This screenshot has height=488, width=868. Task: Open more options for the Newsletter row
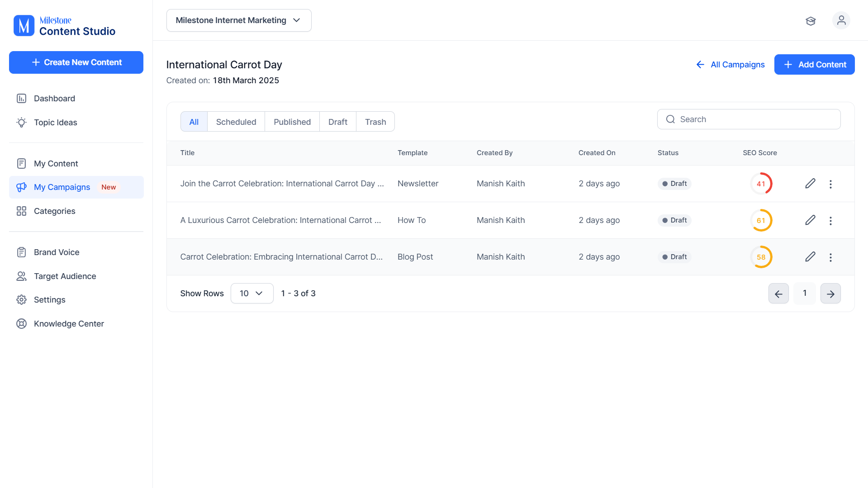point(830,184)
